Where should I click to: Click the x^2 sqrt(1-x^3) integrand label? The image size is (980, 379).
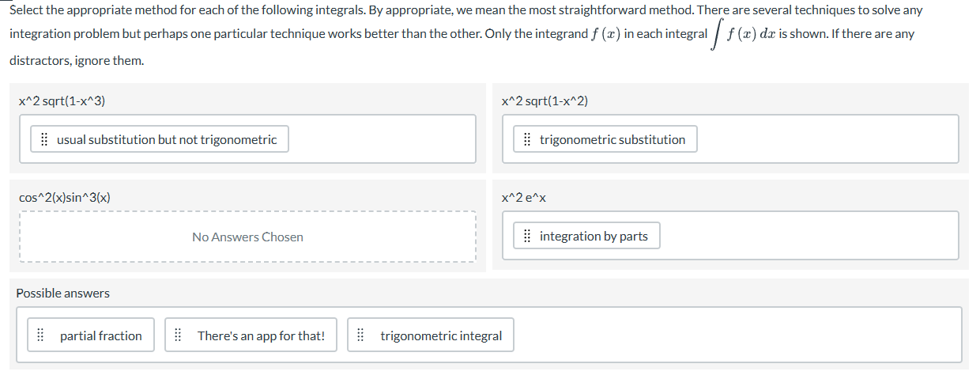(x=62, y=100)
